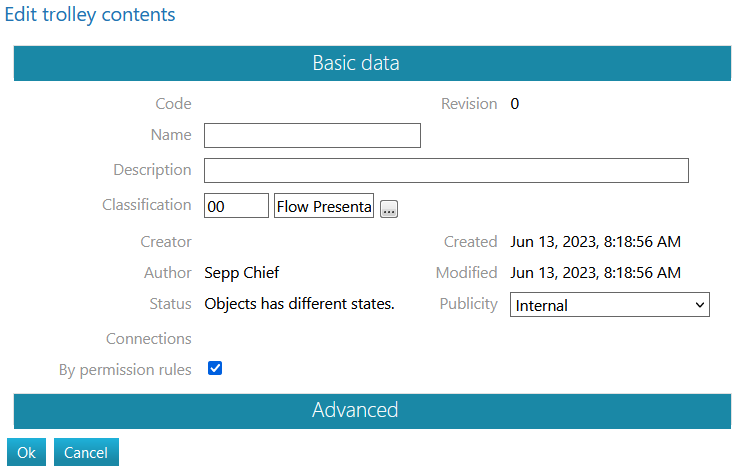Image resolution: width=736 pixels, height=472 pixels.
Task: Click the Objects has different states text
Action: coord(299,303)
